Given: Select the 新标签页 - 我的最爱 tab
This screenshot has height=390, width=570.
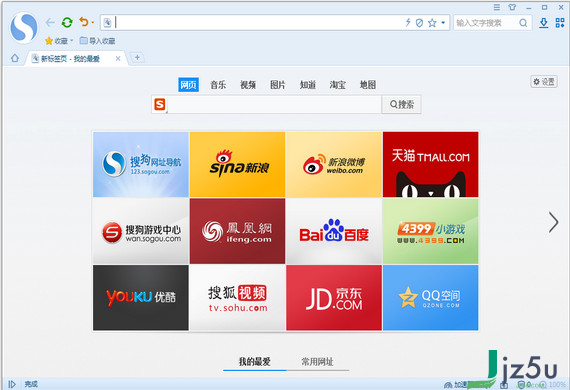Looking at the screenshot, I should click(71, 59).
